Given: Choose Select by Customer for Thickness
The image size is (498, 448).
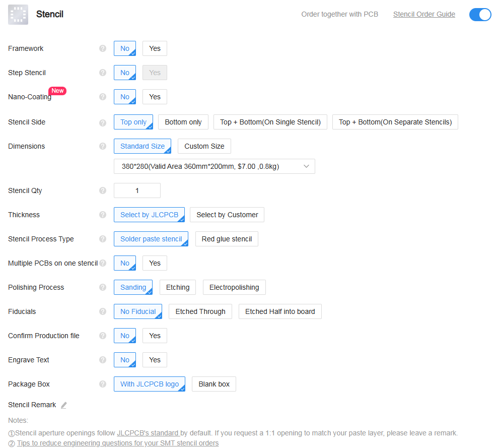Looking at the screenshot, I should pyautogui.click(x=227, y=215).
